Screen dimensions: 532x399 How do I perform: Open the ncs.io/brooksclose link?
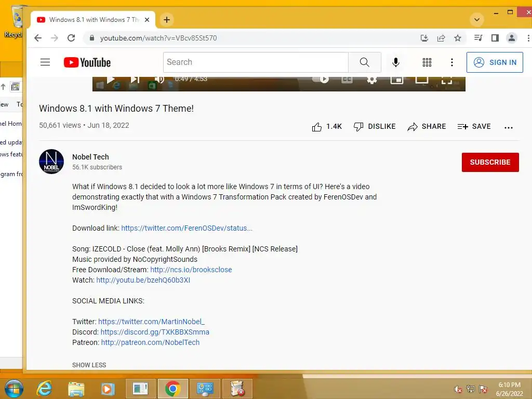191,270
